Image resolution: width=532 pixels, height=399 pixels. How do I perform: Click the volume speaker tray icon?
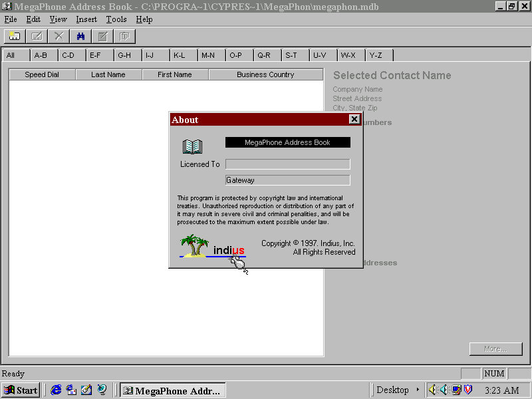click(432, 390)
